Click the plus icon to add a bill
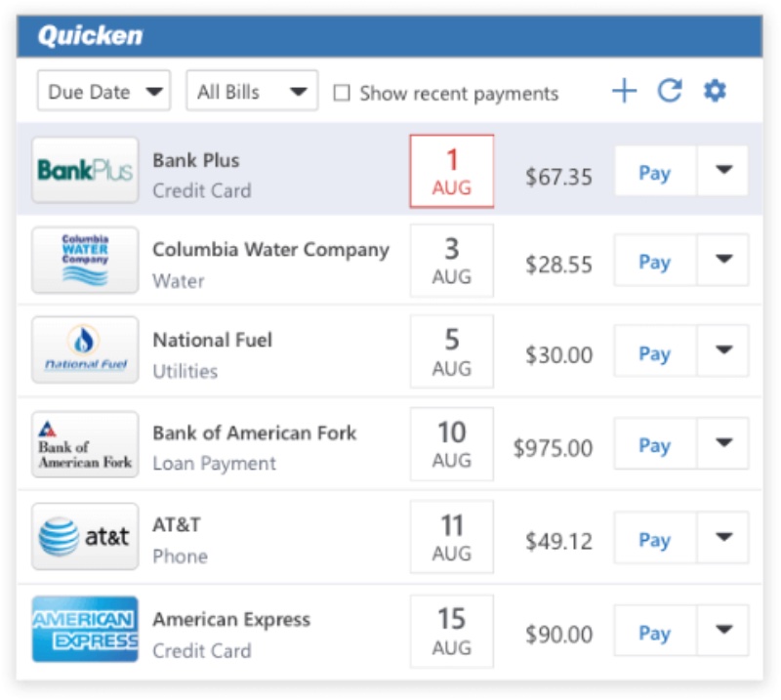The image size is (781, 700). pos(624,92)
